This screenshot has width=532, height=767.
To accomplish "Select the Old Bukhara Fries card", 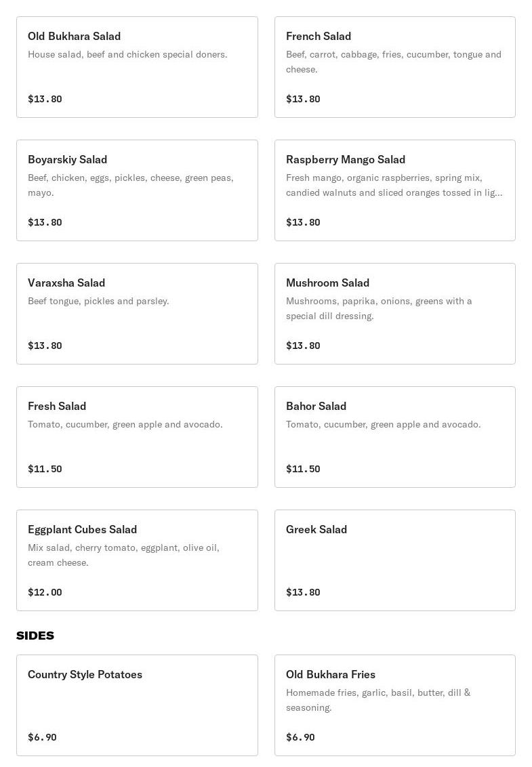I will [394, 705].
